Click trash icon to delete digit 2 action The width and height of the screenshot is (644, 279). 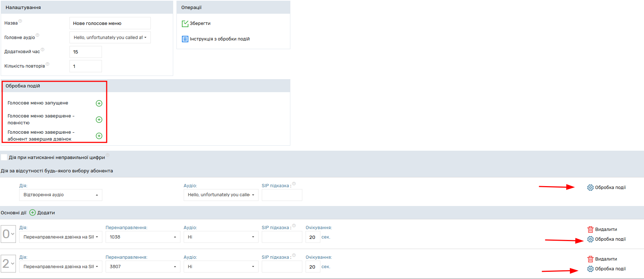(590, 259)
